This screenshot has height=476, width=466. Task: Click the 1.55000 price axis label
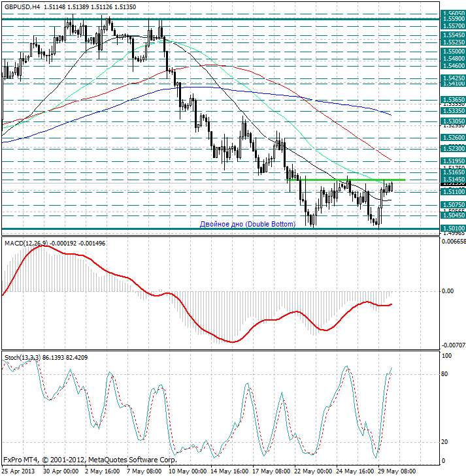click(453, 52)
